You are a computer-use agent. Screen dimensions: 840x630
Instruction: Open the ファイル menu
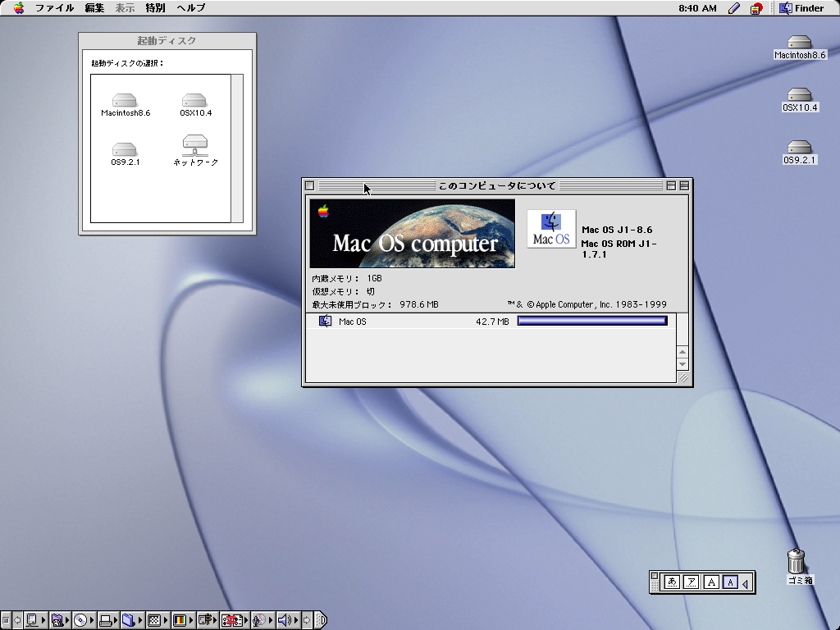(x=54, y=8)
